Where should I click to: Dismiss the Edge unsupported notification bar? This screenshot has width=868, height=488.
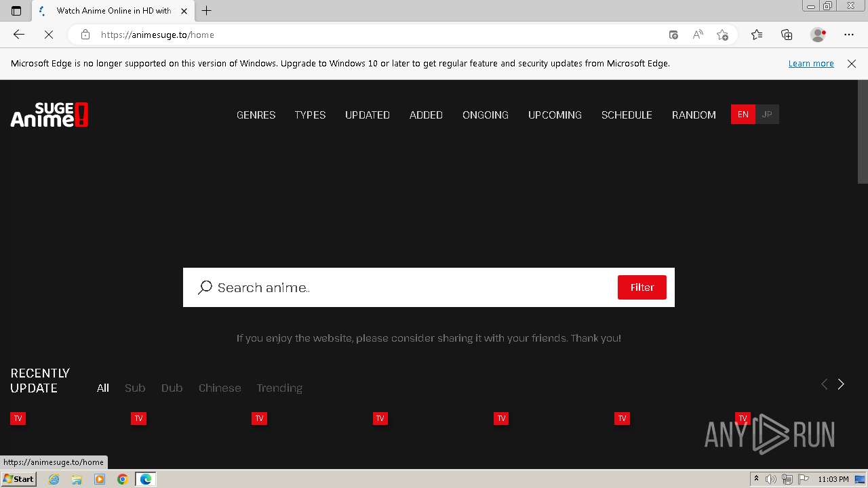[852, 64]
